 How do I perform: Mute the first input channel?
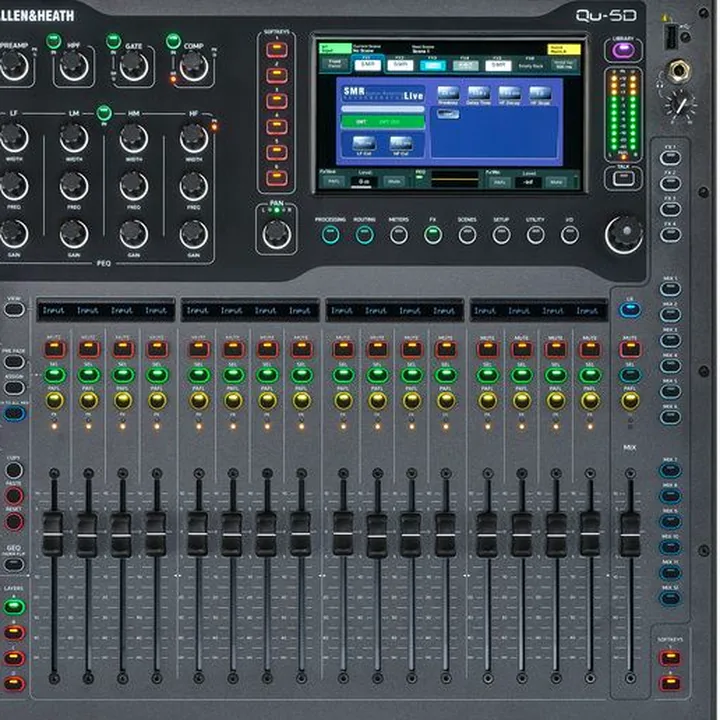point(54,349)
